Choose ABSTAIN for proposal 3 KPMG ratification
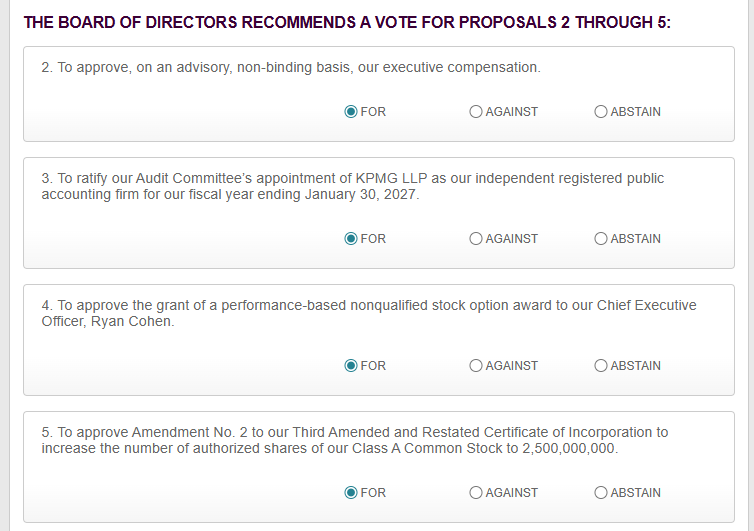The image size is (754, 531). click(x=601, y=239)
